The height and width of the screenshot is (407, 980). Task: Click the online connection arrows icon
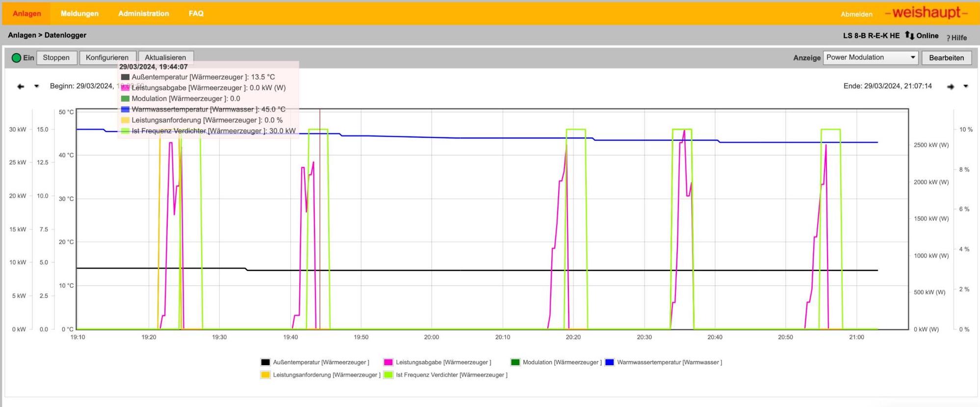click(x=909, y=35)
